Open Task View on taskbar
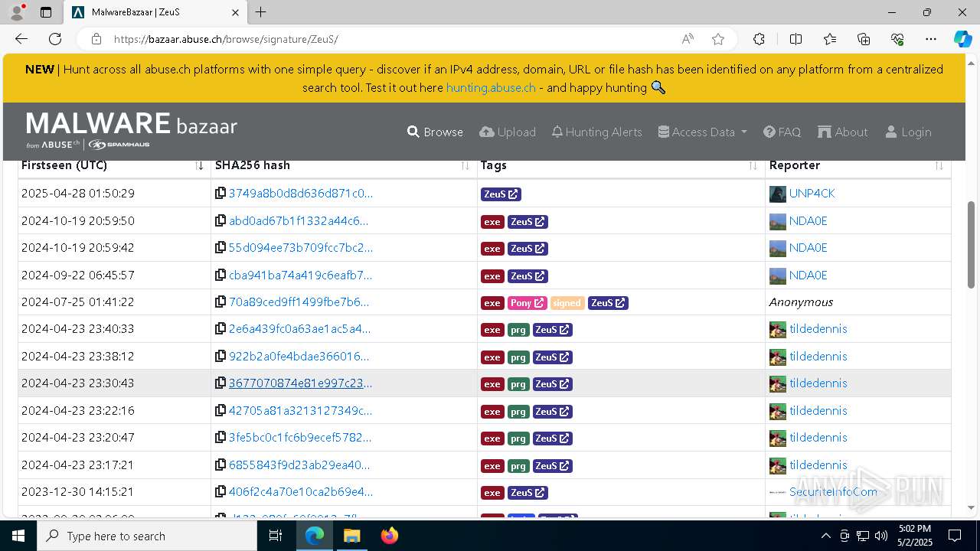 (276, 536)
